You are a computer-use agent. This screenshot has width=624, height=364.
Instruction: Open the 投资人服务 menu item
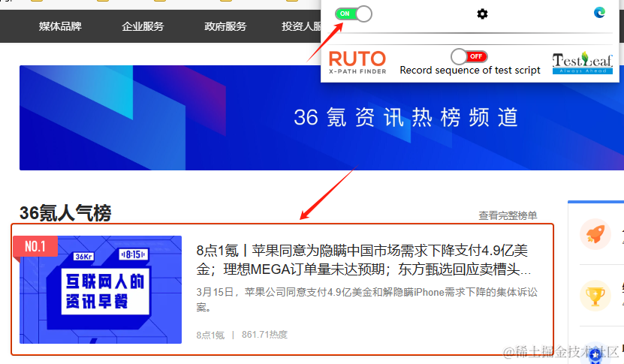[x=301, y=26]
